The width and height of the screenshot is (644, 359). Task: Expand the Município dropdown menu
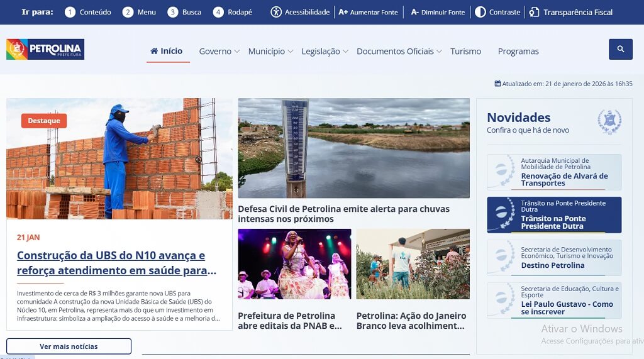tap(270, 52)
